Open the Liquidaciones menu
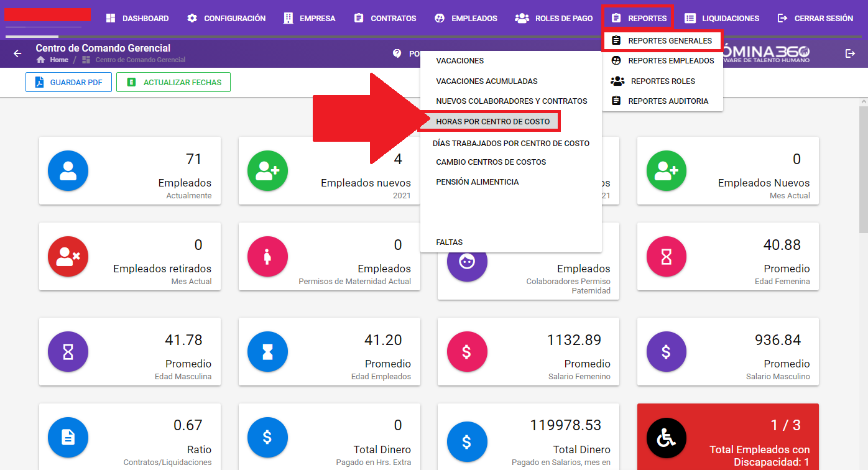The image size is (868, 470). (x=721, y=18)
